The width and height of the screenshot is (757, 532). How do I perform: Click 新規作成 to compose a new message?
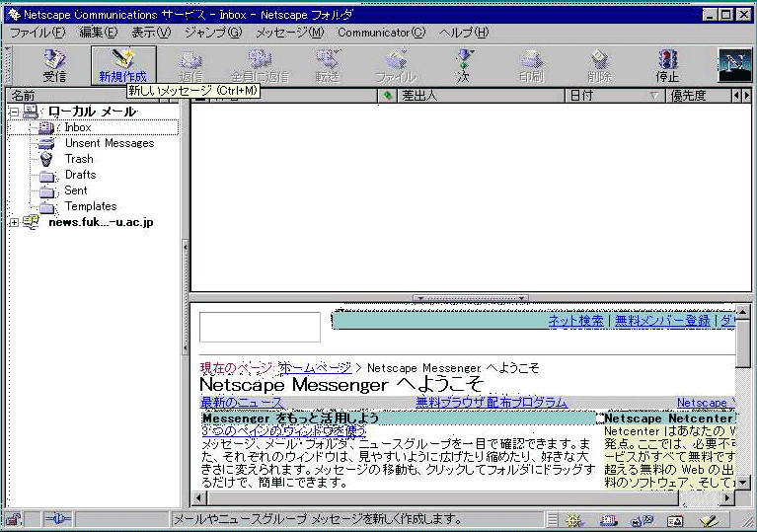click(x=123, y=66)
